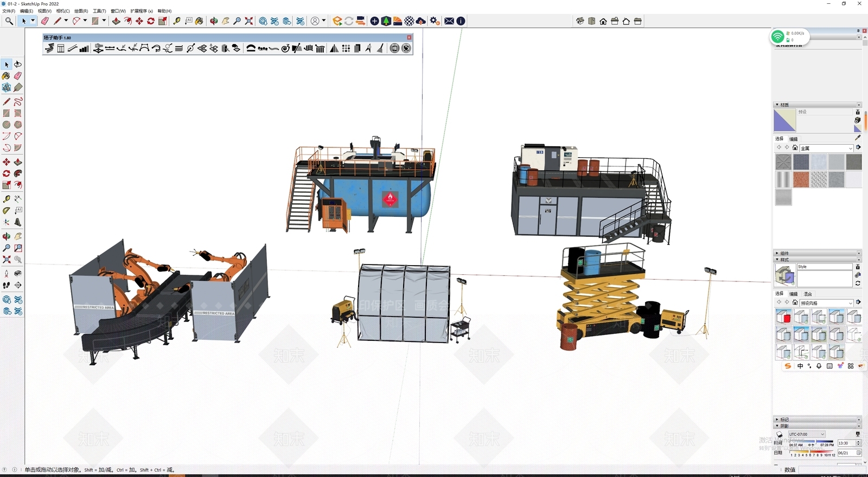
Task: Click the create material button
Action: click(857, 120)
